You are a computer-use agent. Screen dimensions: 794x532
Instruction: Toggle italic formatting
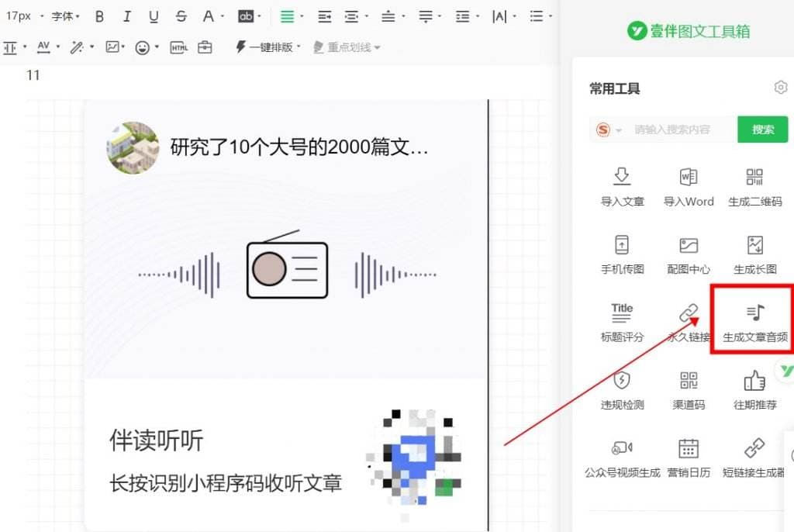pyautogui.click(x=126, y=16)
